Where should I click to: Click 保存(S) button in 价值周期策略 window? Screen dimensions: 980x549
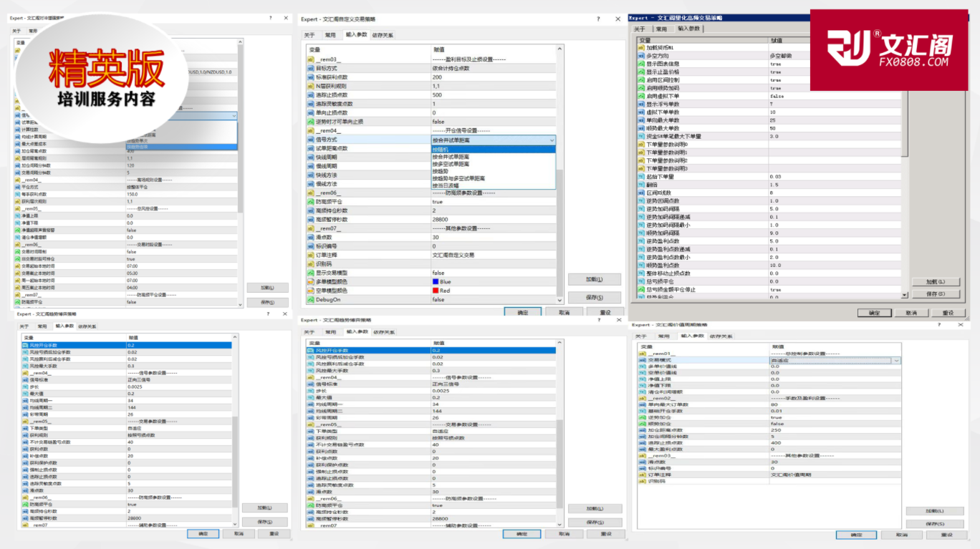935,524
